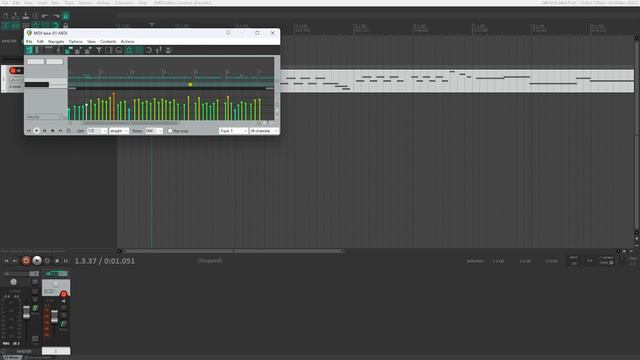This screenshot has height=360, width=640.
Task: Click the project info icon in main toolbar
Action: (x=36, y=16)
